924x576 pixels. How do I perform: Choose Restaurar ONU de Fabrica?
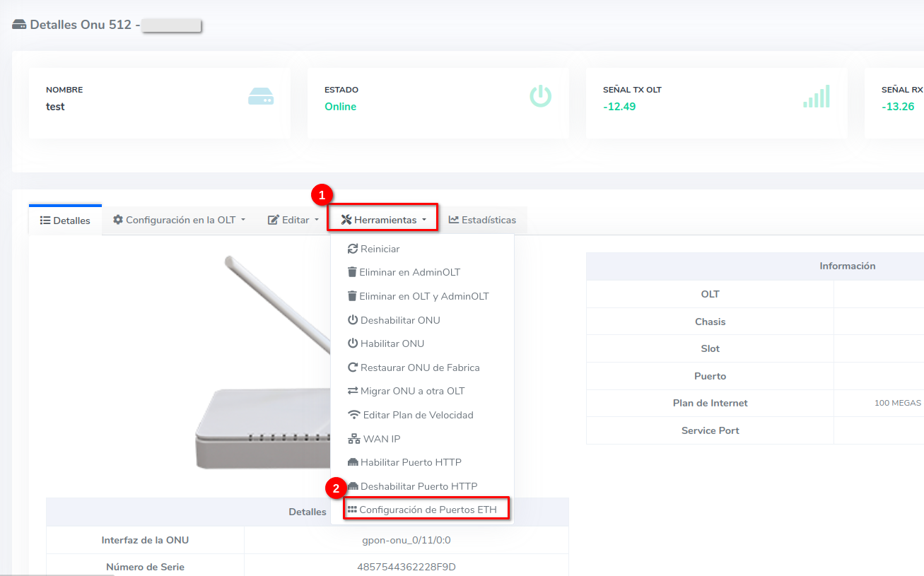419,368
